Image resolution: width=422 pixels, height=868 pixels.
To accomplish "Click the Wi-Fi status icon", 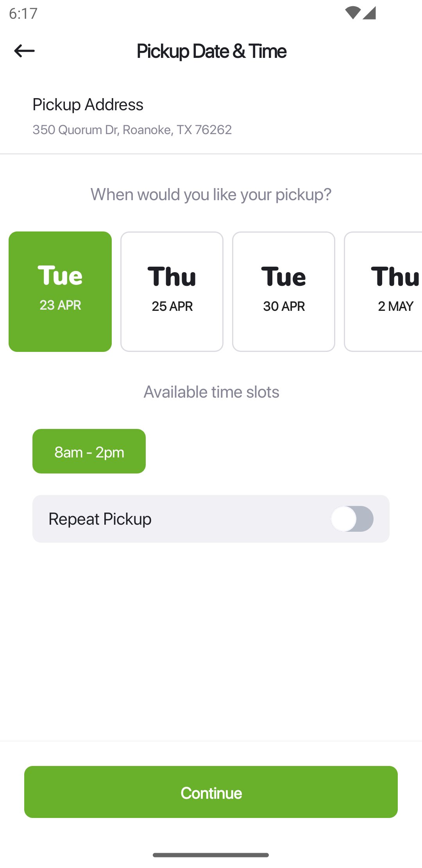I will [x=352, y=13].
